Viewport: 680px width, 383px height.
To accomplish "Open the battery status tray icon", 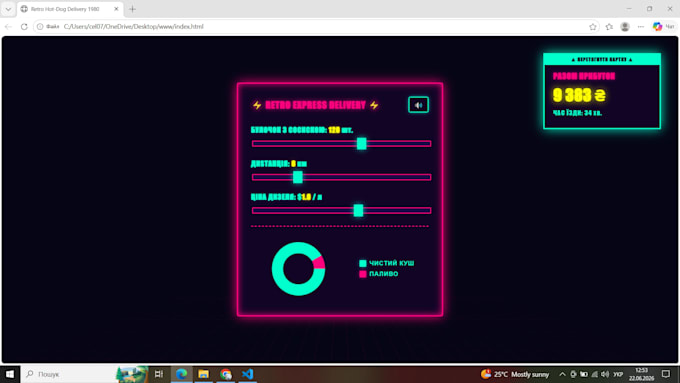I will pos(584,374).
